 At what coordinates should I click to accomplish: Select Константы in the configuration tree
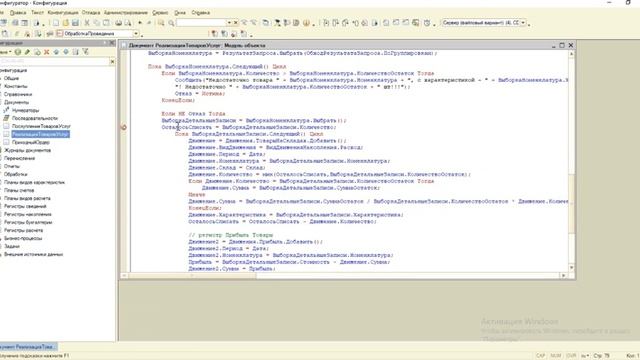pos(16,86)
